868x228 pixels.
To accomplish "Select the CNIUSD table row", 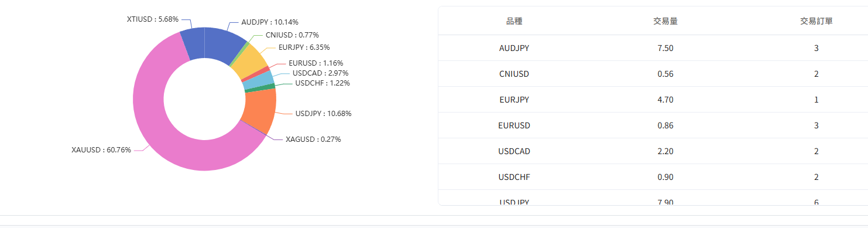I will pyautogui.click(x=653, y=74).
